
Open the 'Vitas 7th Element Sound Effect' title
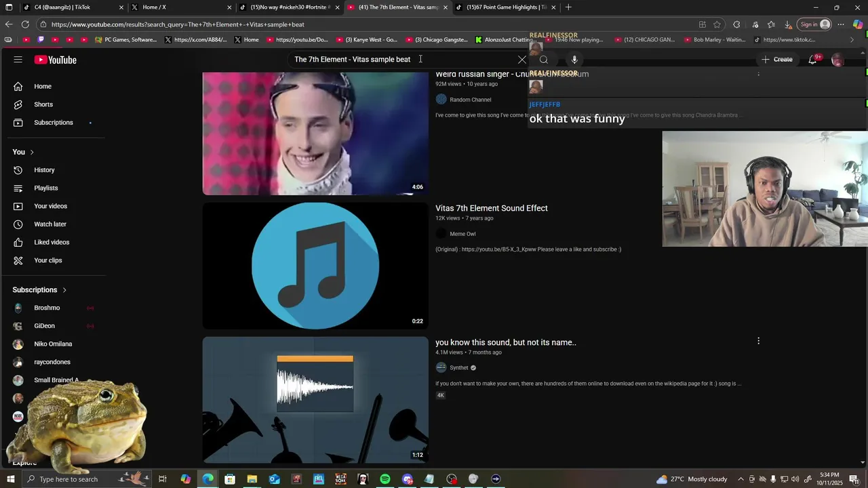coord(492,208)
